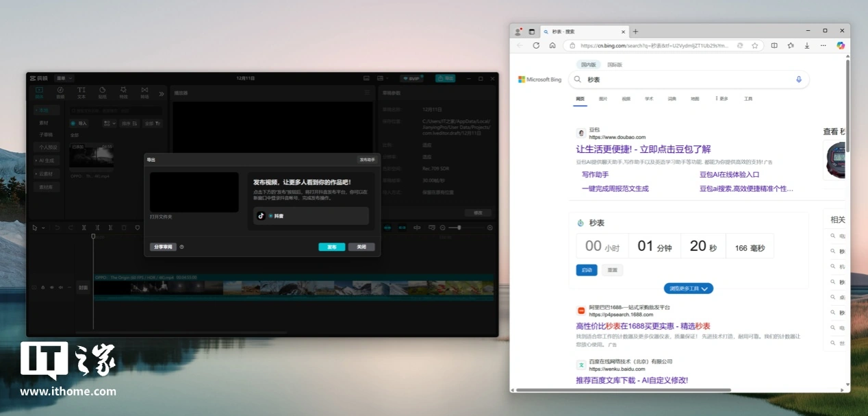Select the 抖音 radio option in export dialog
The height and width of the screenshot is (416, 868).
[x=271, y=216]
